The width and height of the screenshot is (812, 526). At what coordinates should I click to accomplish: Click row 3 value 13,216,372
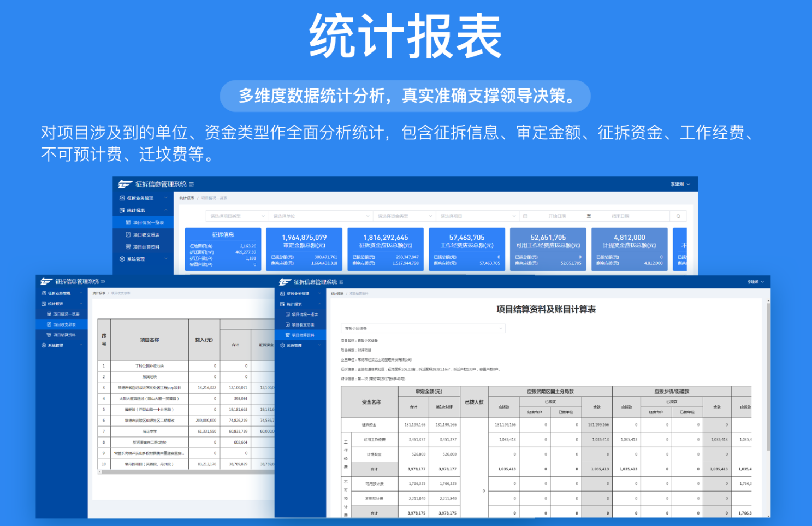pyautogui.click(x=207, y=388)
